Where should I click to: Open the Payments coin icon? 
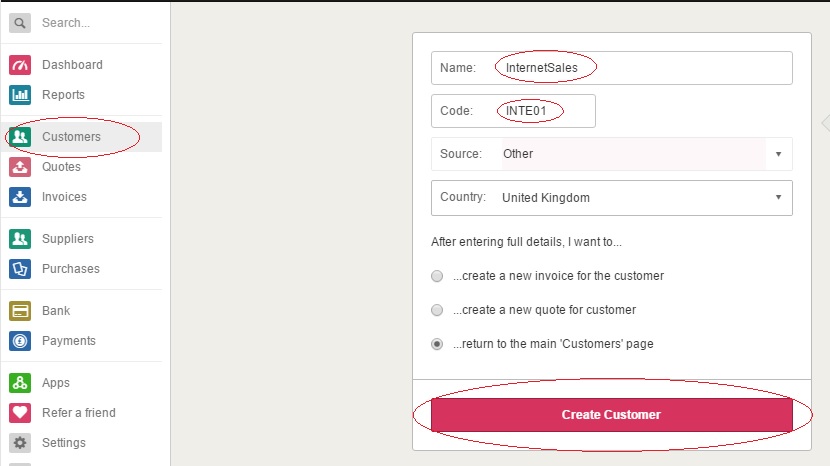coord(20,341)
